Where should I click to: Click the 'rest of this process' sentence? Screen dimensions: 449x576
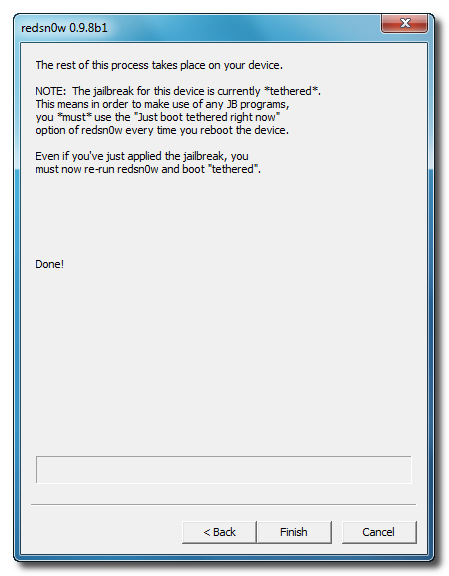tap(159, 65)
